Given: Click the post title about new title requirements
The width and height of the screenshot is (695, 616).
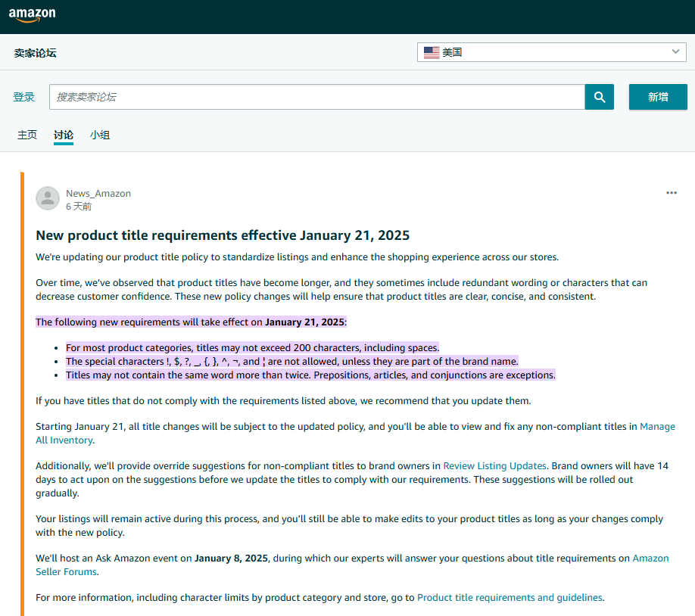Looking at the screenshot, I should (x=223, y=235).
